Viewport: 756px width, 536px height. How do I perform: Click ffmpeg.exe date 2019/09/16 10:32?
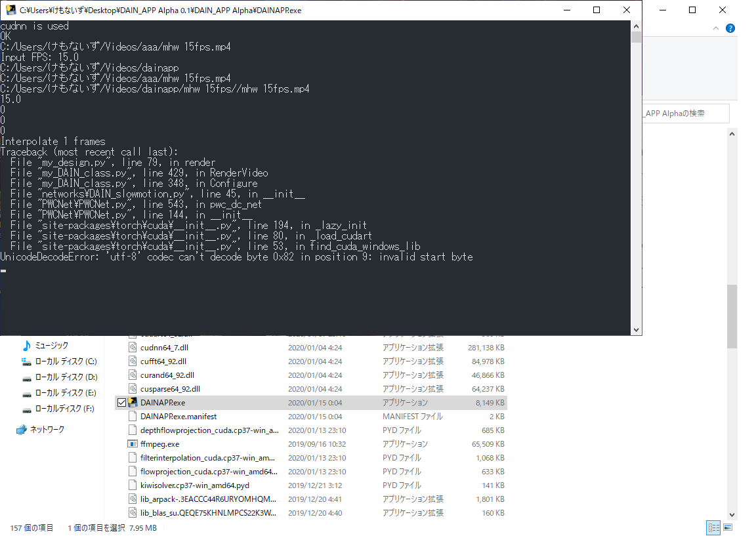(x=317, y=444)
